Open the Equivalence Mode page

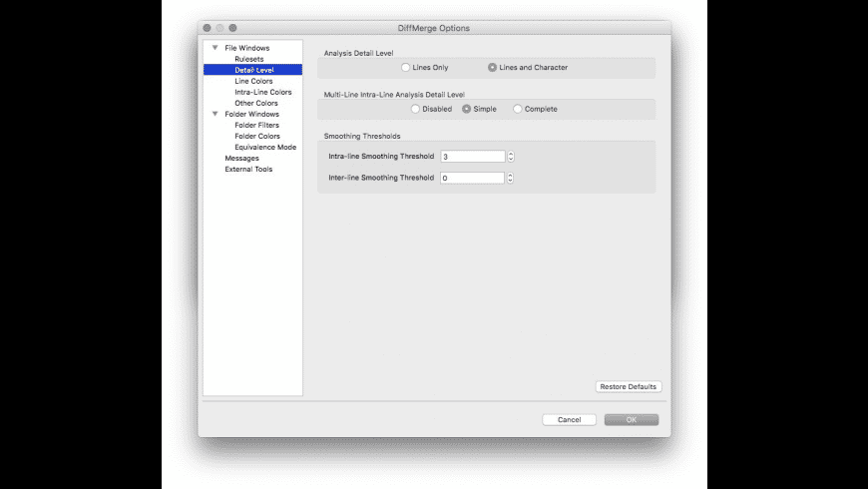[265, 148]
